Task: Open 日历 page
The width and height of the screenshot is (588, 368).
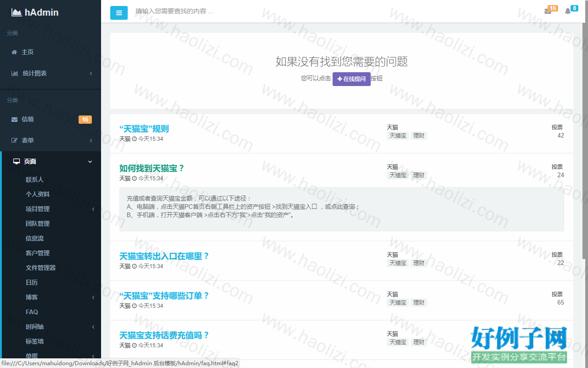Action: [x=32, y=282]
